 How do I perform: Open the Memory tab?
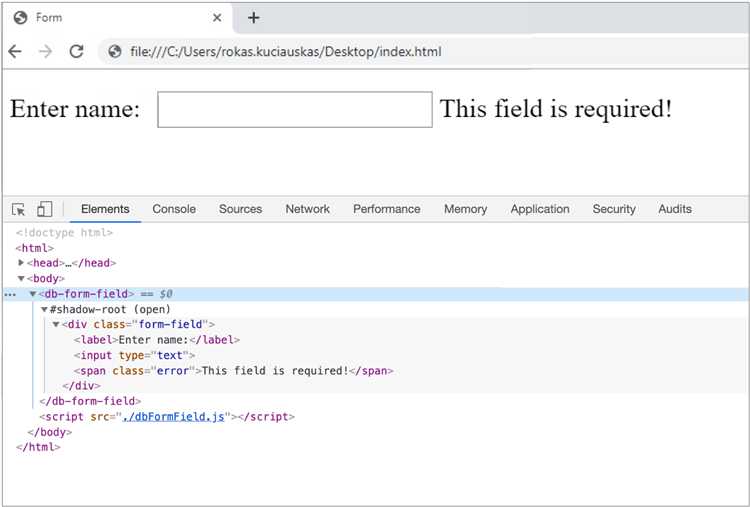point(465,209)
